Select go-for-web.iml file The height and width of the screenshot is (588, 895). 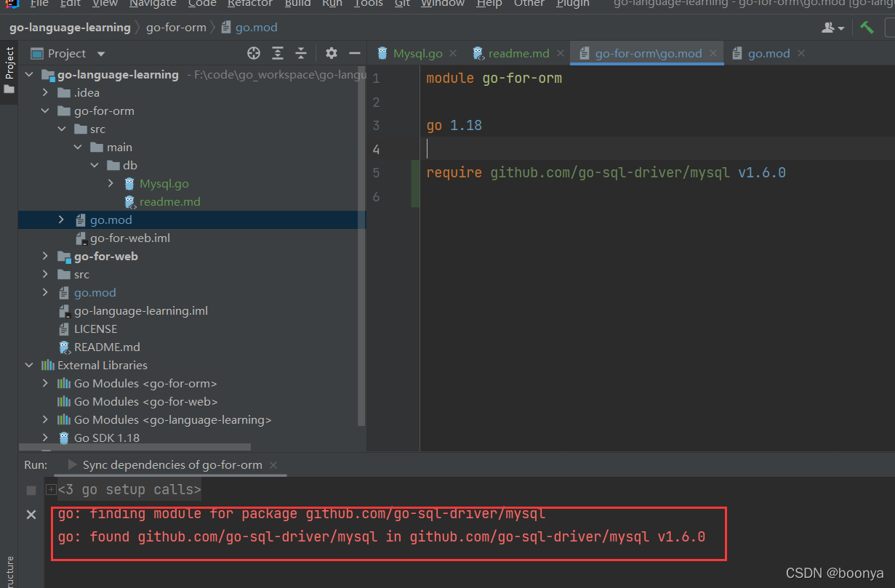[130, 238]
